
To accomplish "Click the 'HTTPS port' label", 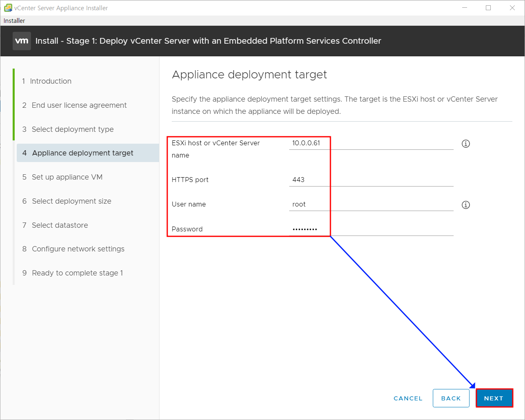I will point(190,180).
